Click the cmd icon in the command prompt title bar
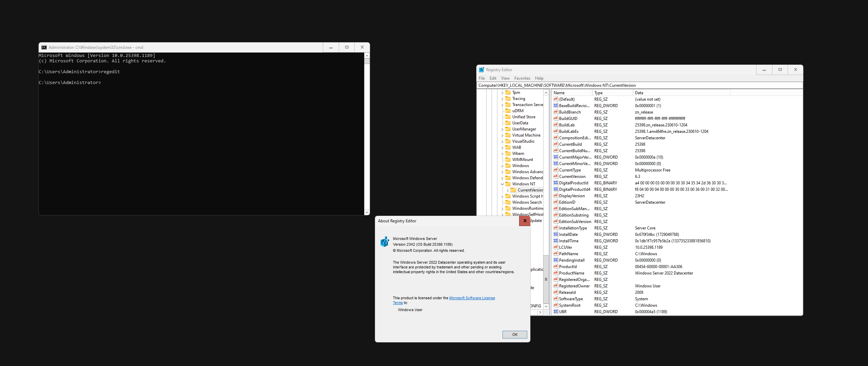 click(44, 47)
